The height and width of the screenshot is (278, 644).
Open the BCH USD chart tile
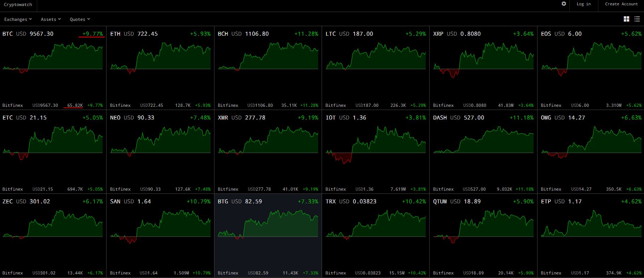coord(268,68)
